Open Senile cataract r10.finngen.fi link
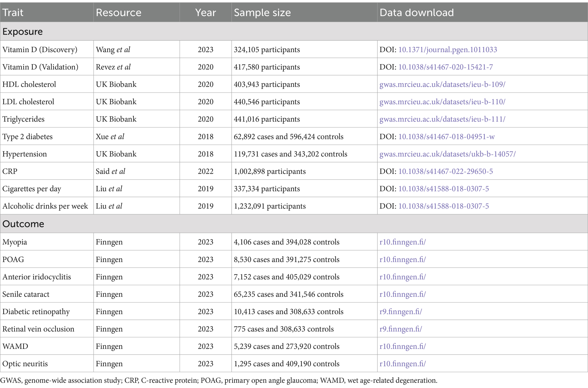The height and width of the screenshot is (388, 588). pos(403,294)
